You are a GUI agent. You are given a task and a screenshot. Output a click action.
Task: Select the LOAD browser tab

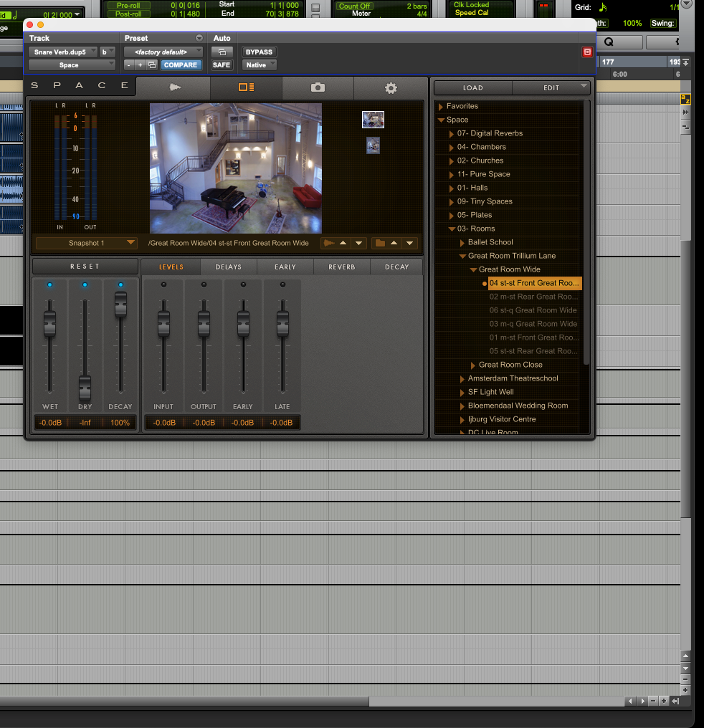pyautogui.click(x=472, y=87)
